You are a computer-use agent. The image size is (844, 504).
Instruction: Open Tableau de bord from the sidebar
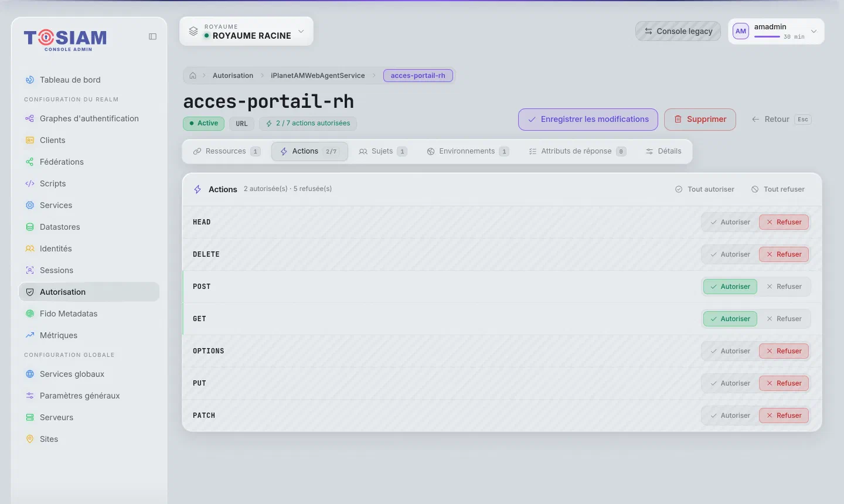point(89,80)
